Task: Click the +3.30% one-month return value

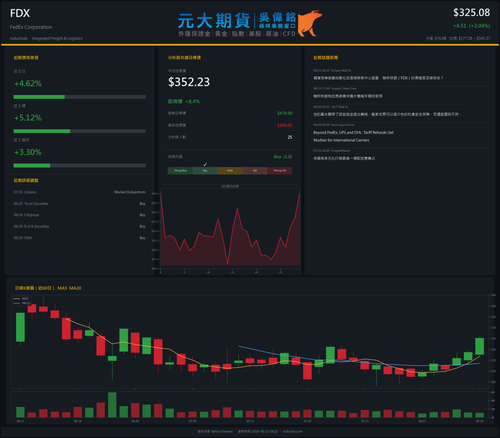Action: [x=28, y=152]
